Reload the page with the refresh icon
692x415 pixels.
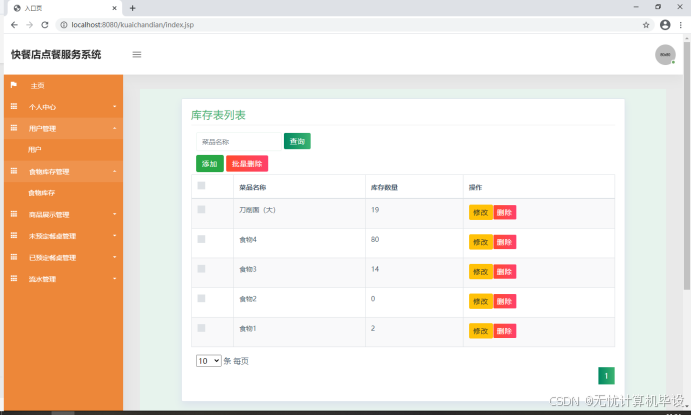pos(45,25)
